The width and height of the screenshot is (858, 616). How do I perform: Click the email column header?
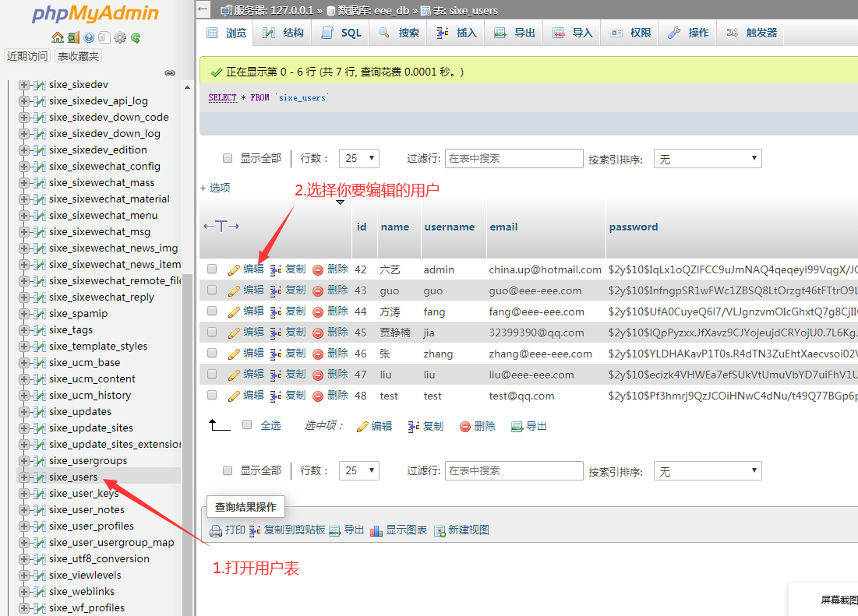tap(503, 227)
